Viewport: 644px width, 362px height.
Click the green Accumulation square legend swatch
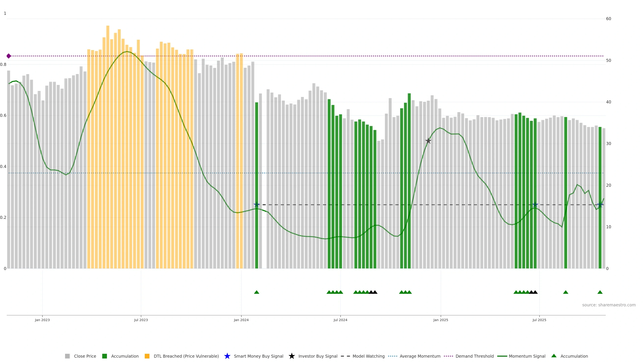(104, 356)
